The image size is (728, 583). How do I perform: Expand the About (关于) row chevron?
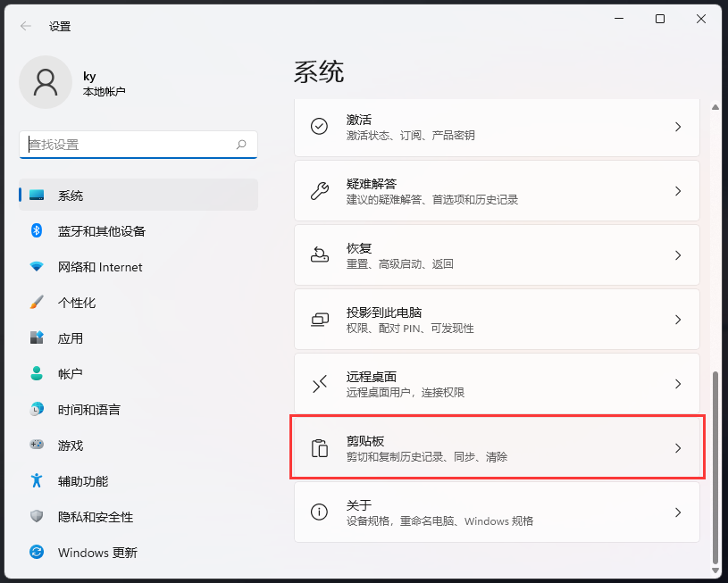coord(679,512)
